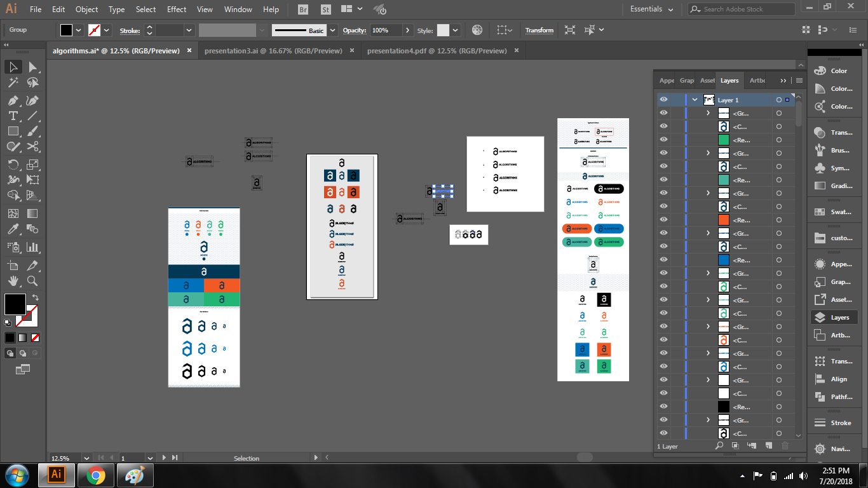Toggle visibility of the orange rectangle sublayer

pos(663,220)
